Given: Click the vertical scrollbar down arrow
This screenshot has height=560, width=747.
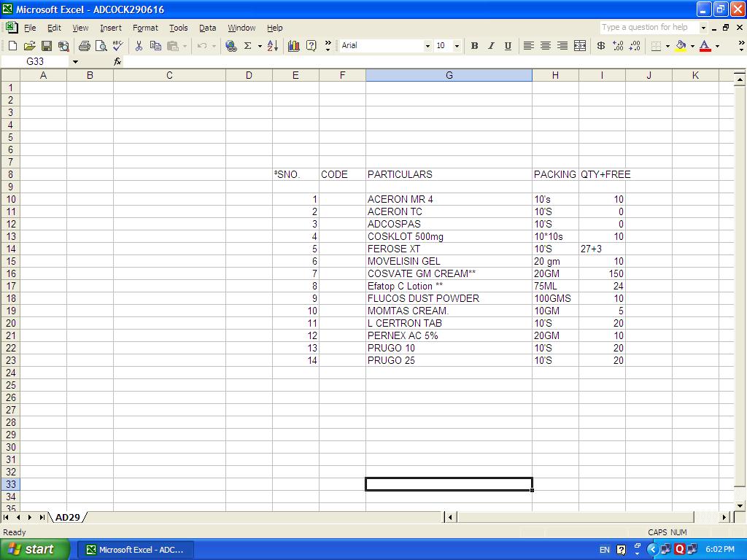Looking at the screenshot, I should tap(740, 506).
